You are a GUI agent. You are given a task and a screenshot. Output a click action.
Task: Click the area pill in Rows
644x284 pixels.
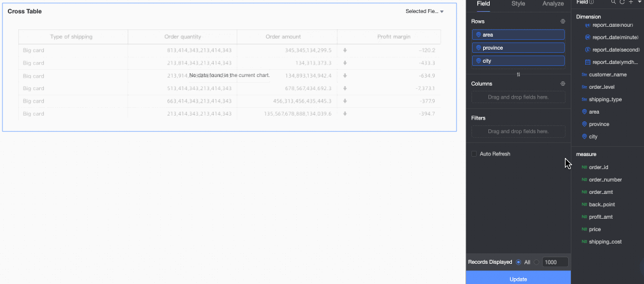(518, 35)
